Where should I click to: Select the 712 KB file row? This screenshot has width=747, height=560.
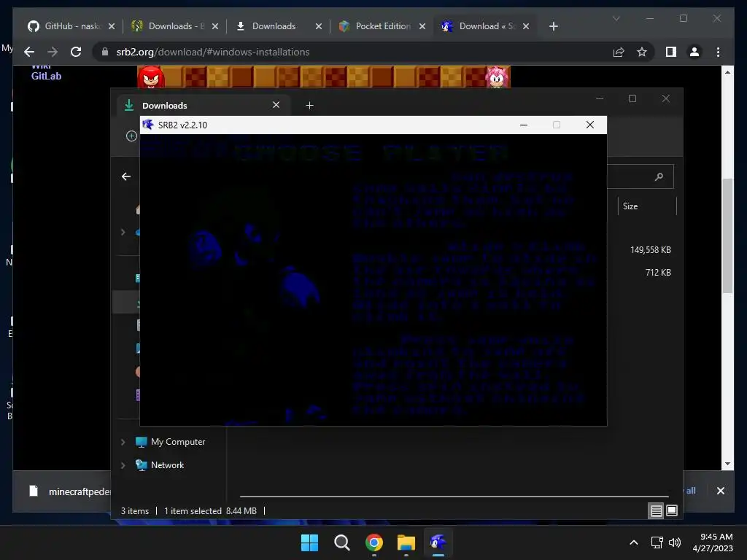click(x=658, y=273)
